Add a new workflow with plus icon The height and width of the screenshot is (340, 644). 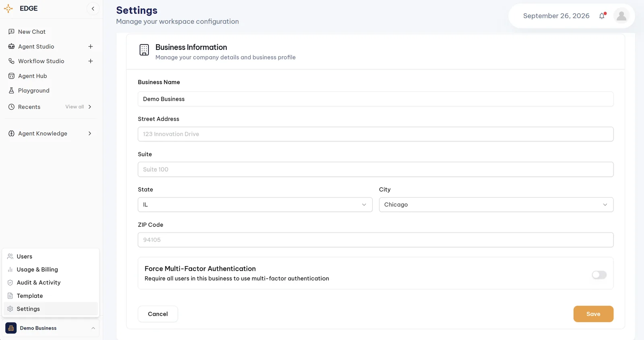tap(91, 61)
